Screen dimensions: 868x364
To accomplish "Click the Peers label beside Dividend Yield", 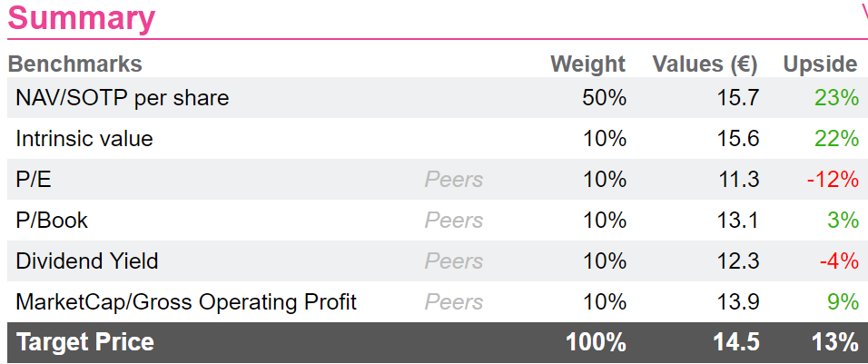I will (454, 261).
